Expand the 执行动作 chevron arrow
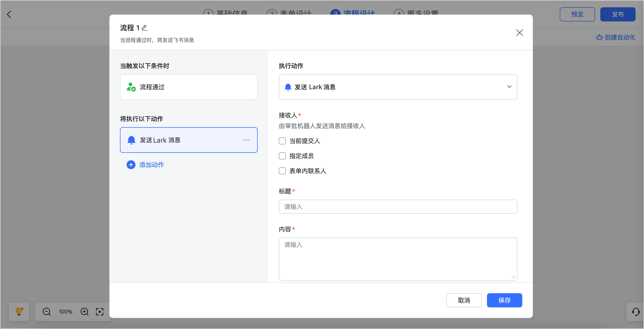The image size is (644, 329). [x=509, y=87]
